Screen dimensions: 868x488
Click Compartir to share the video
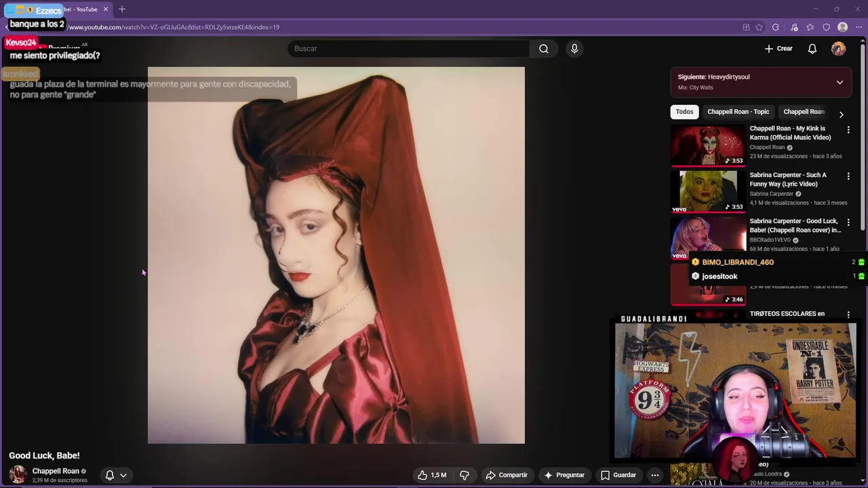(x=507, y=475)
